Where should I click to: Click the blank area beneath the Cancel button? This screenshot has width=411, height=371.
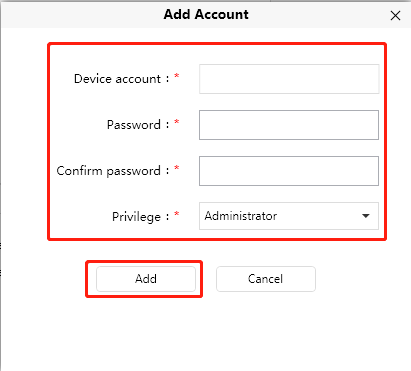click(266, 328)
